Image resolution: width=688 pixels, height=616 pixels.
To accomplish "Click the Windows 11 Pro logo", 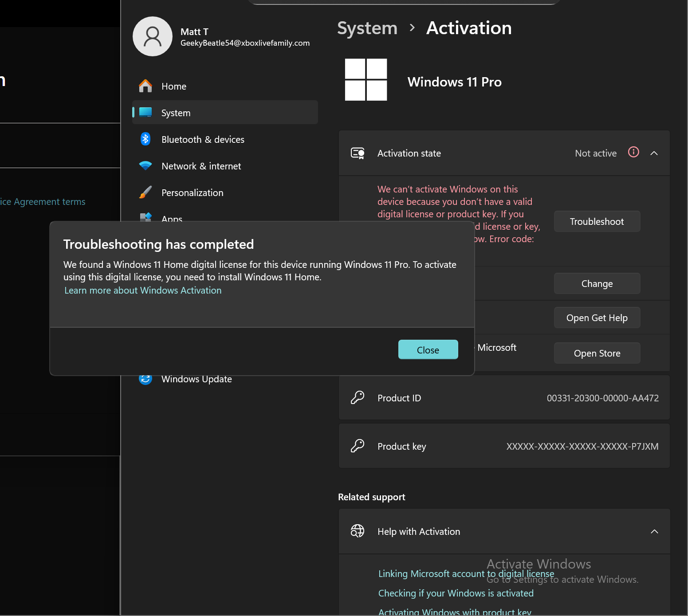I will 366,80.
